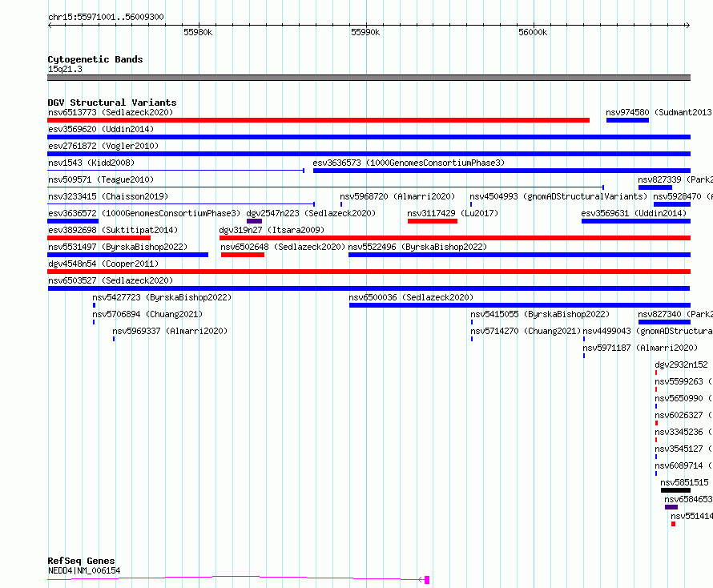Open the nsv827339 variant label
The image size is (713, 588).
pos(675,179)
